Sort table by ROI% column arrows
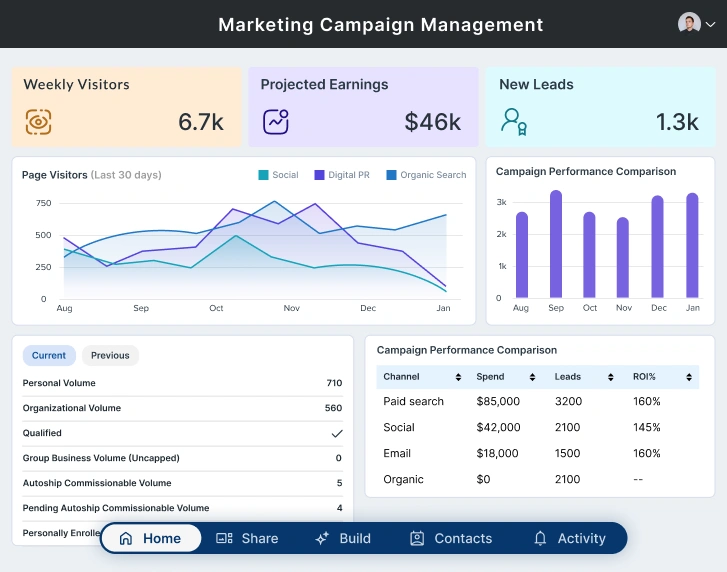 click(x=689, y=377)
